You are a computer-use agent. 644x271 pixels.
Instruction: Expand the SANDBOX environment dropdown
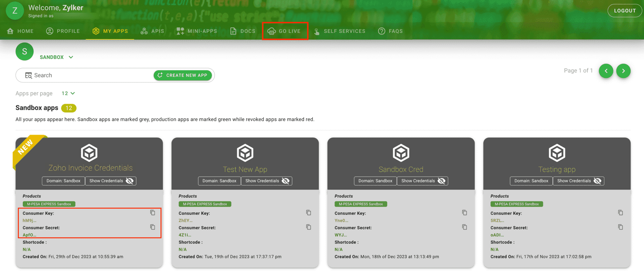56,57
